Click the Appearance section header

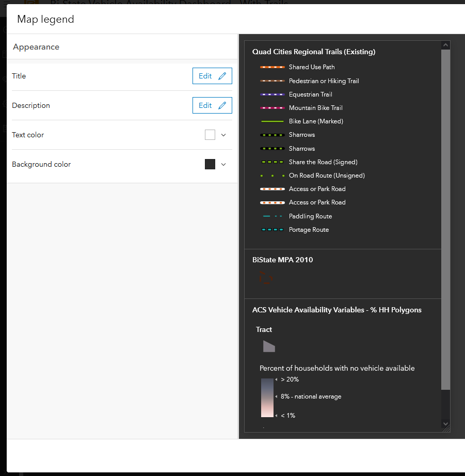tap(36, 46)
